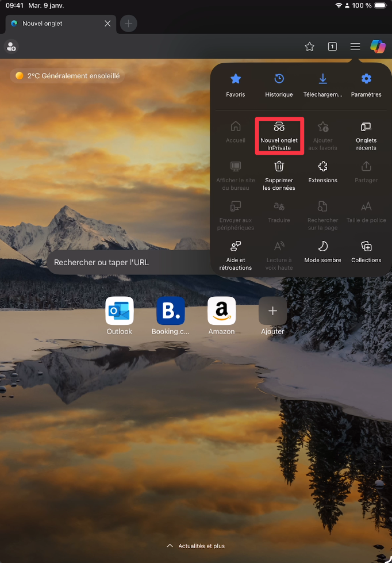The height and width of the screenshot is (563, 392).
Task: Open Favoris from the menu
Action: [x=236, y=85]
